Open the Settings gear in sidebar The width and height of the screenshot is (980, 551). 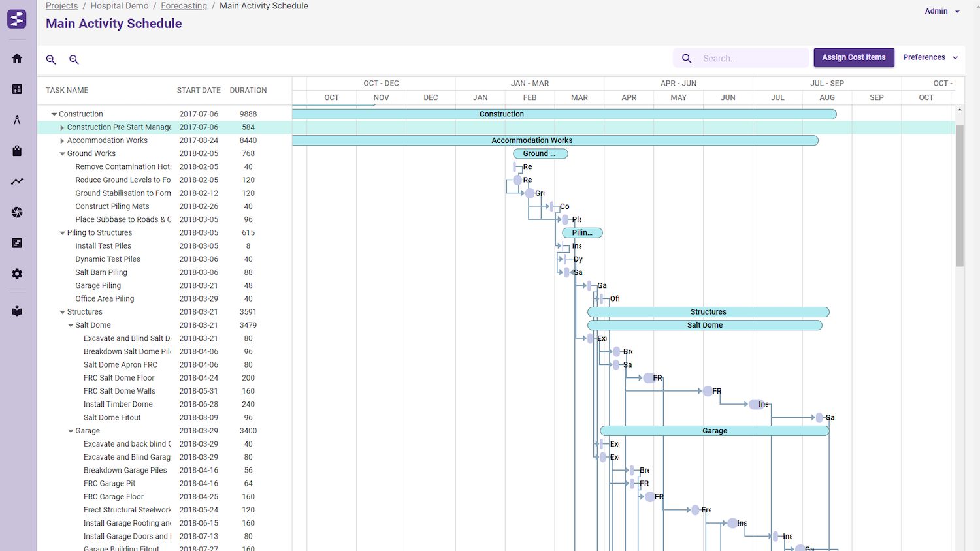click(x=17, y=274)
